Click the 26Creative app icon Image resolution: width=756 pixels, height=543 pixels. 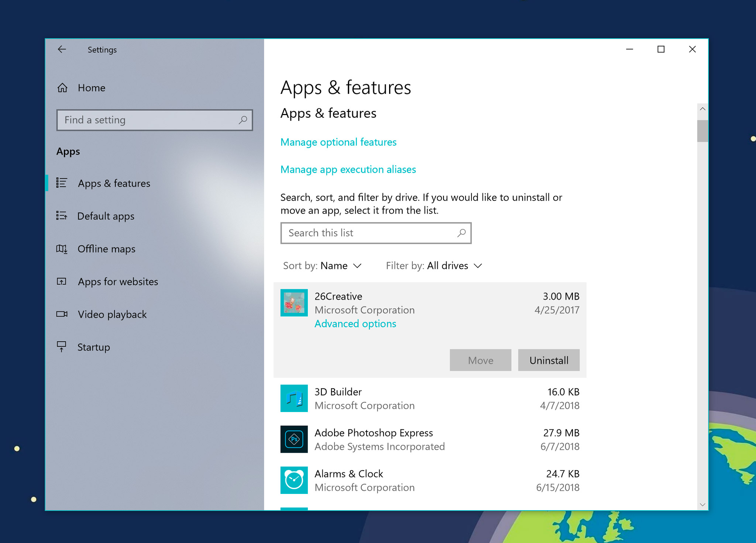(294, 302)
